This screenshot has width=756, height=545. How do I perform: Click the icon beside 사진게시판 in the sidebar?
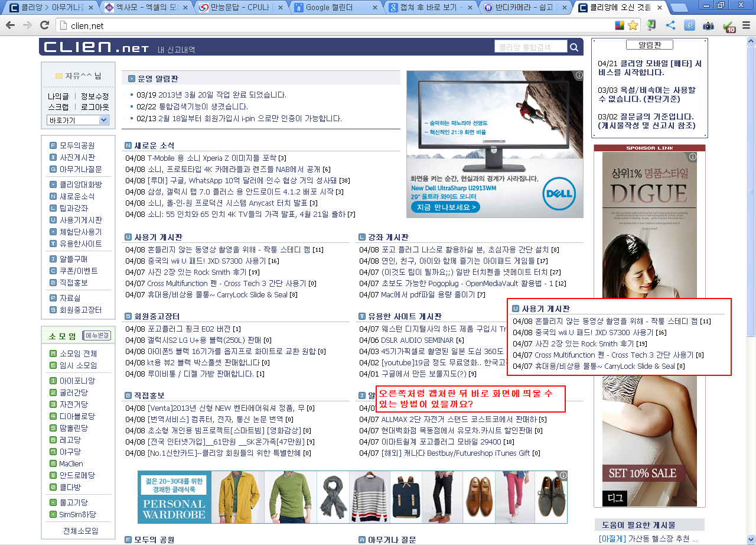pyautogui.click(x=53, y=157)
